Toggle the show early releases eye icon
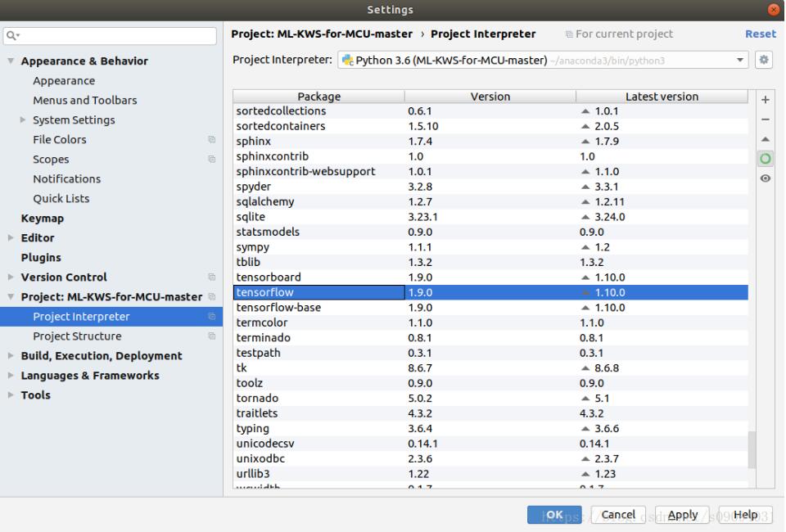The height and width of the screenshot is (532, 786). click(765, 178)
